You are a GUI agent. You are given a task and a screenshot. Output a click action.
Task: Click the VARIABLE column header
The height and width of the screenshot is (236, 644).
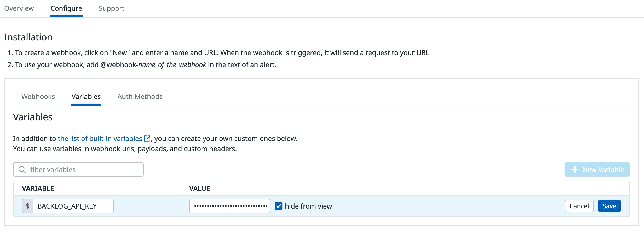coord(38,188)
